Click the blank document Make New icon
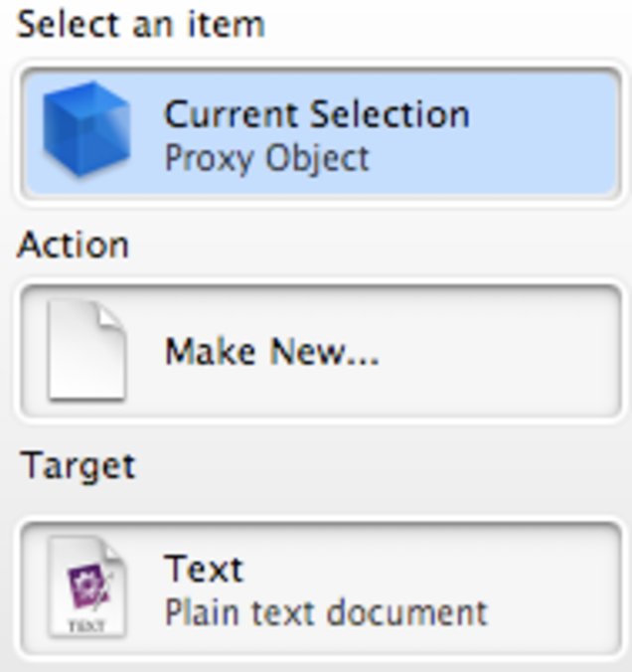The width and height of the screenshot is (632, 672). [x=86, y=351]
